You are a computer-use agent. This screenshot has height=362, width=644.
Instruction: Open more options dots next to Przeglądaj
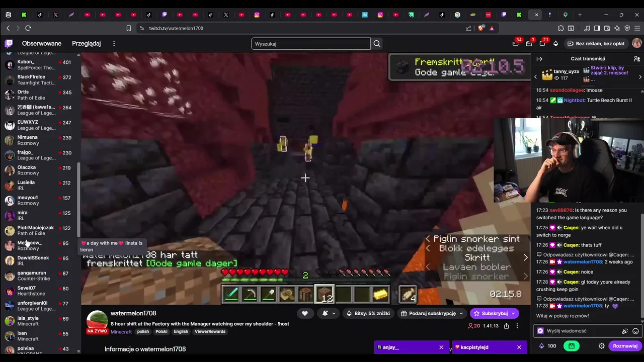click(x=114, y=44)
